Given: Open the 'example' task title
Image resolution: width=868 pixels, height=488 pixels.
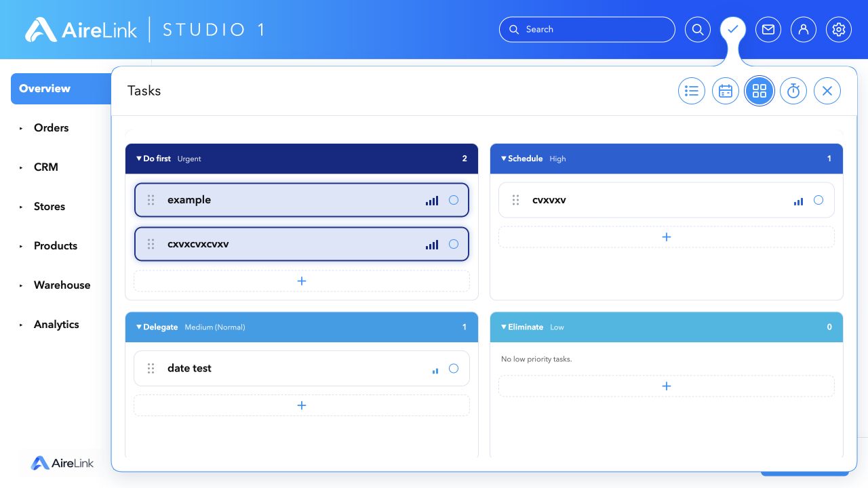Looking at the screenshot, I should (x=189, y=200).
